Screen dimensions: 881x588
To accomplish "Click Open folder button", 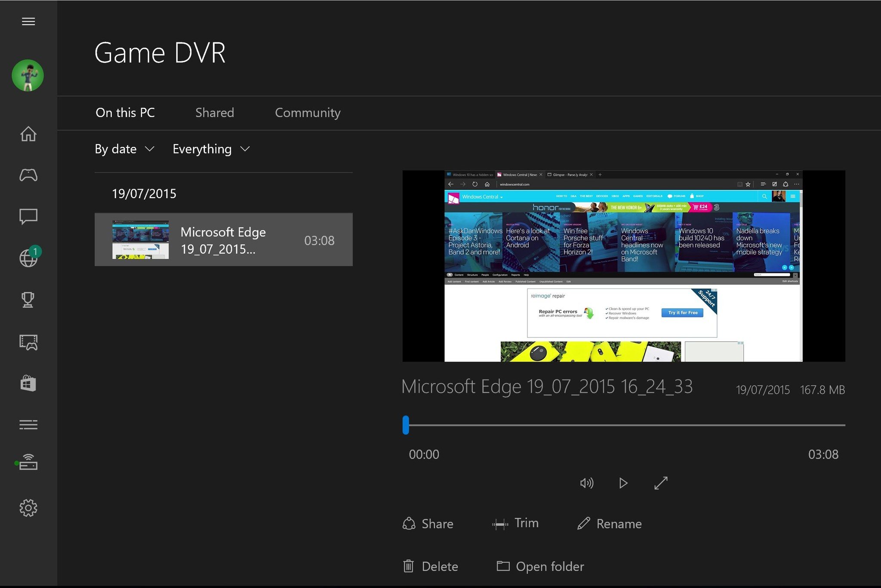I will pyautogui.click(x=540, y=567).
